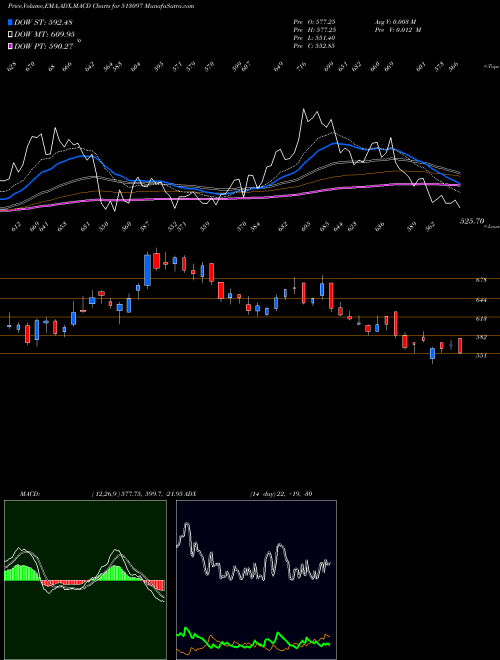Click the chart title mentioning MunafaSutra.com
Image resolution: width=500 pixels, height=660 pixels.
point(101,6)
